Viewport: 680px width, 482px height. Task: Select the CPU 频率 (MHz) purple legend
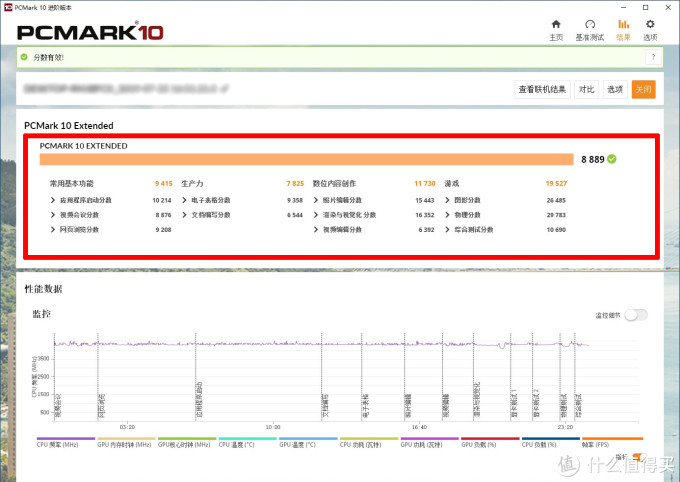66,443
